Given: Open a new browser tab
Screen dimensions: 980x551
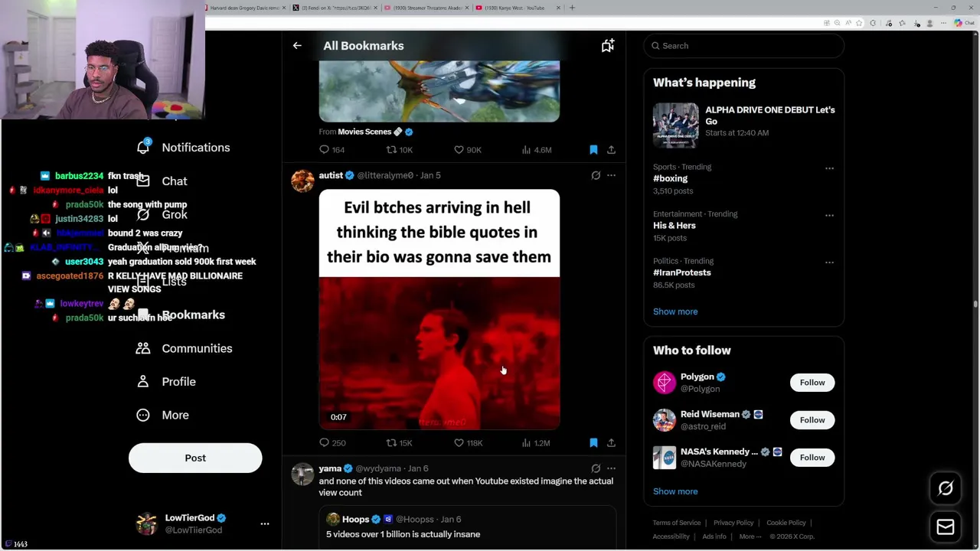Looking at the screenshot, I should pyautogui.click(x=572, y=8).
